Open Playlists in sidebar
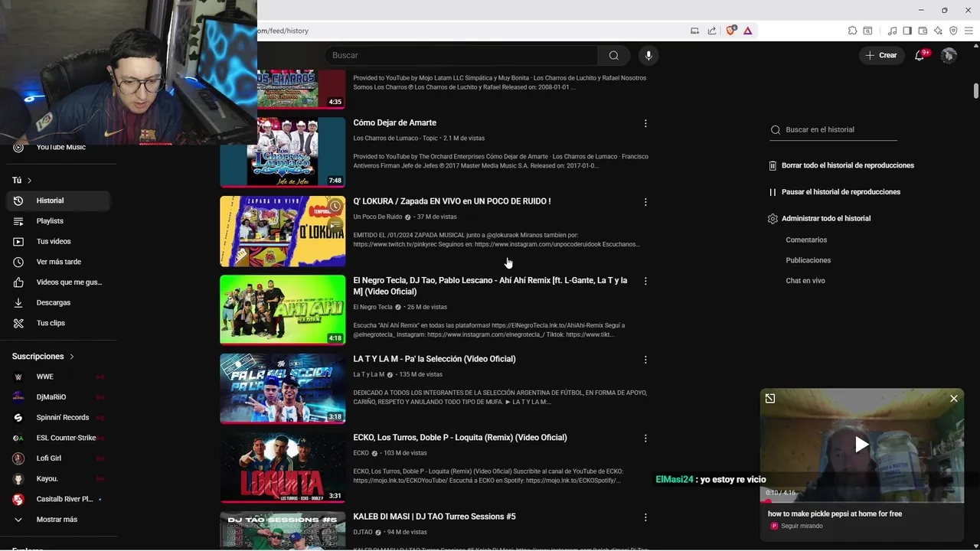 point(58,221)
